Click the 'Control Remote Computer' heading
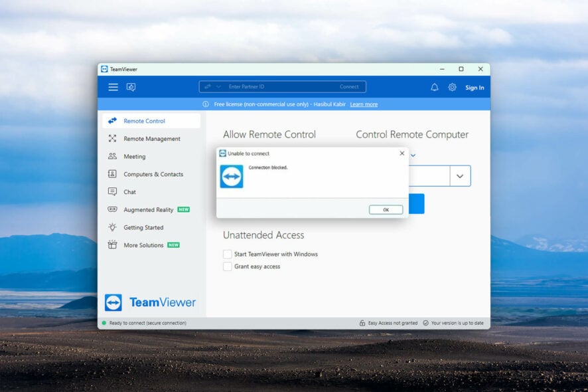This screenshot has width=588, height=392. coord(412,134)
